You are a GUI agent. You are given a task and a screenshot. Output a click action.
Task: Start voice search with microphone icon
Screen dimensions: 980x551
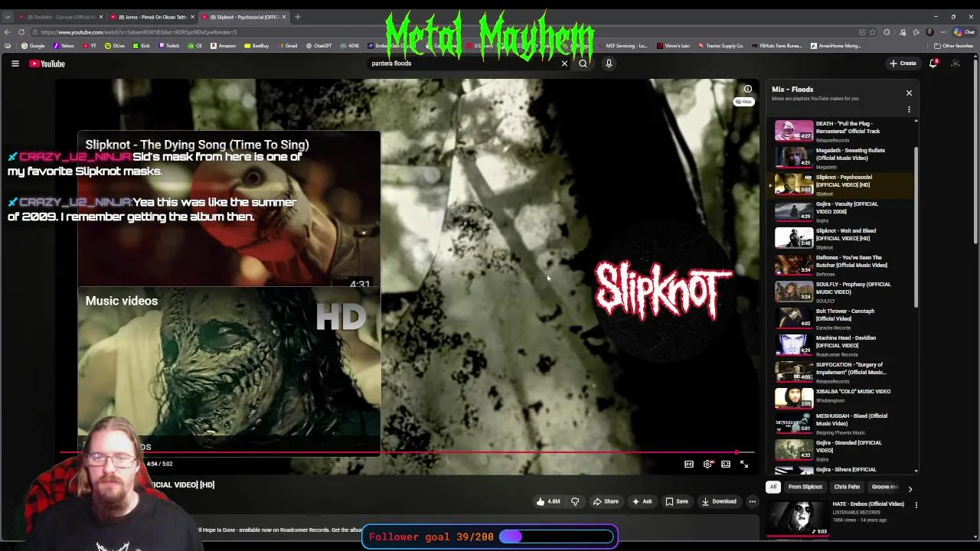609,64
